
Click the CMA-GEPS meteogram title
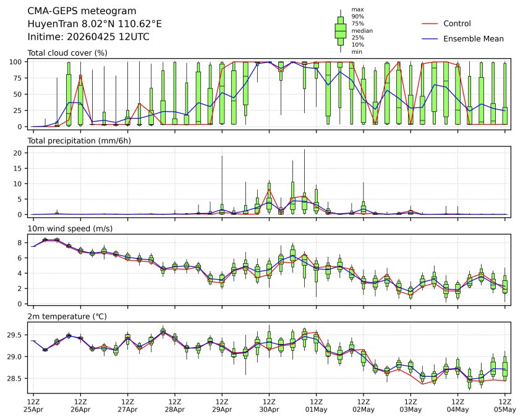coord(77,11)
